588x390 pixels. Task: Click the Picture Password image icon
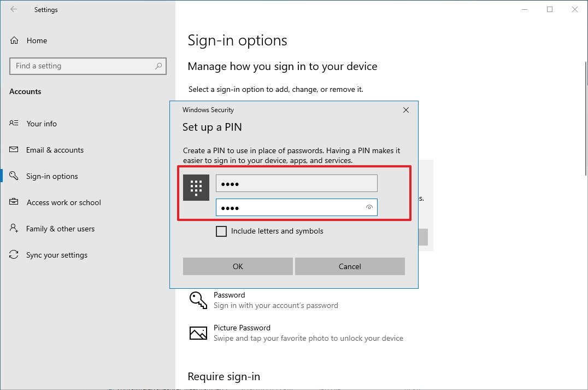pyautogui.click(x=198, y=333)
